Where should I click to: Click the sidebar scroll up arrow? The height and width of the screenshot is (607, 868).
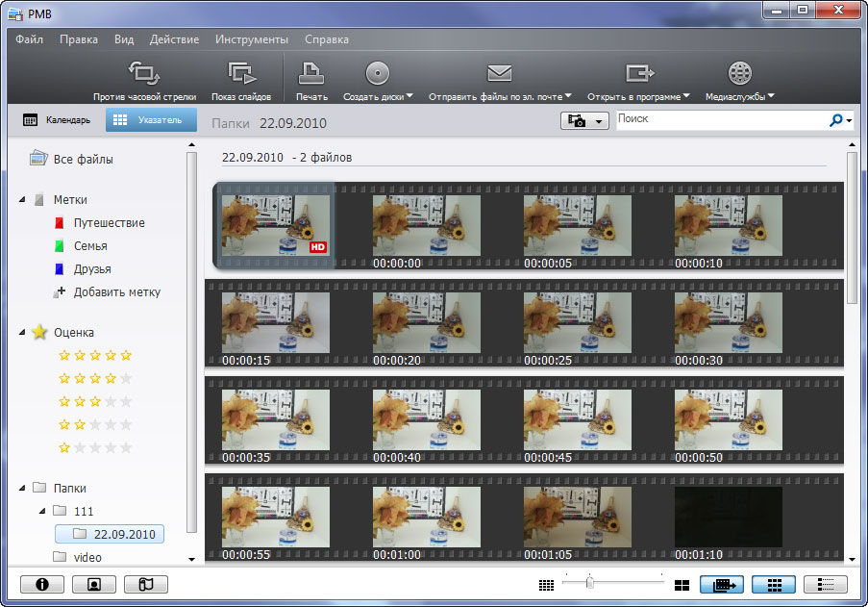pyautogui.click(x=191, y=145)
